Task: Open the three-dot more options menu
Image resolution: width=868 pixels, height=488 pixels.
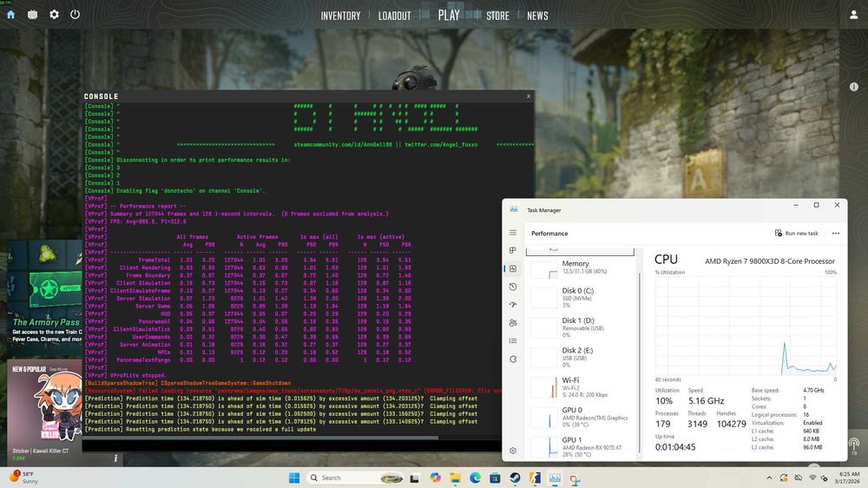Action: pos(835,233)
